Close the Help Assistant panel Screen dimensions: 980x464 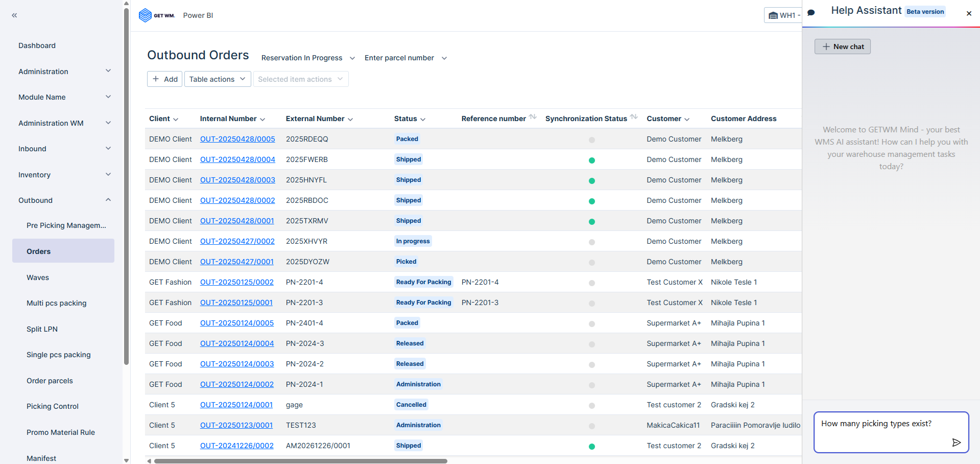(x=969, y=14)
